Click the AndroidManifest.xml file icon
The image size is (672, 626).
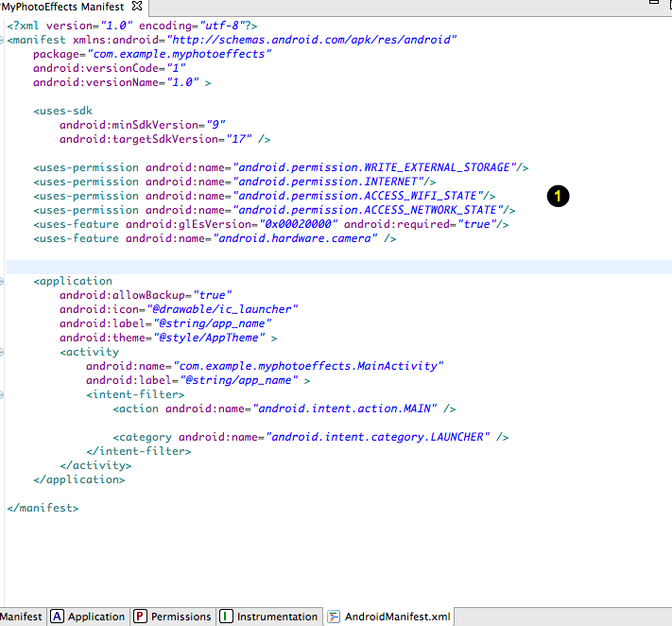pyautogui.click(x=334, y=617)
